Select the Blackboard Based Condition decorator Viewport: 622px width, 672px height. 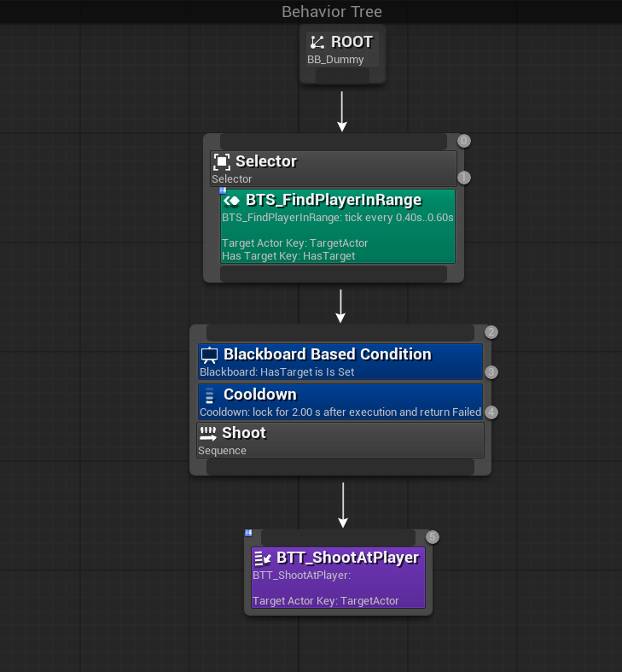pyautogui.click(x=340, y=362)
